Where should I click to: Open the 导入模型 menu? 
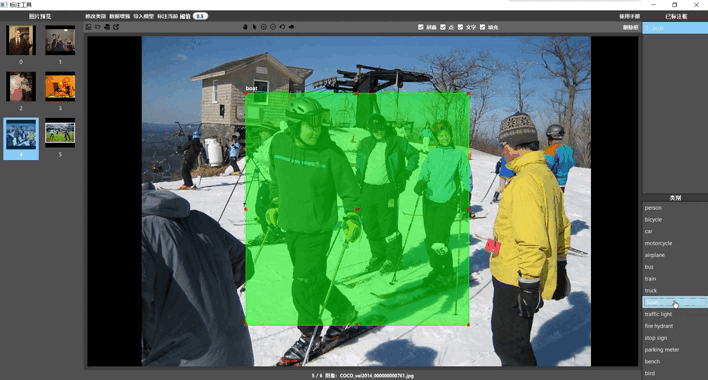[x=144, y=16]
